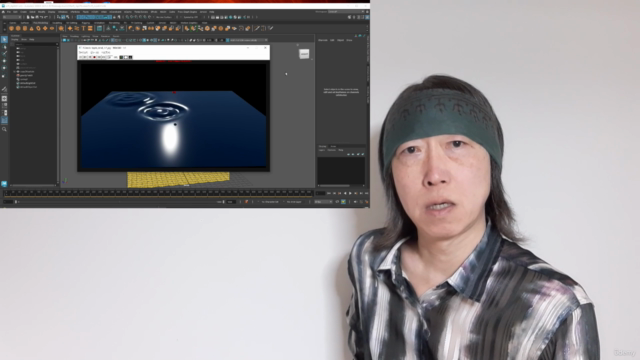Click the outliner search magnifier in toolbox
This screenshot has width=640, height=360.
tap(4, 129)
